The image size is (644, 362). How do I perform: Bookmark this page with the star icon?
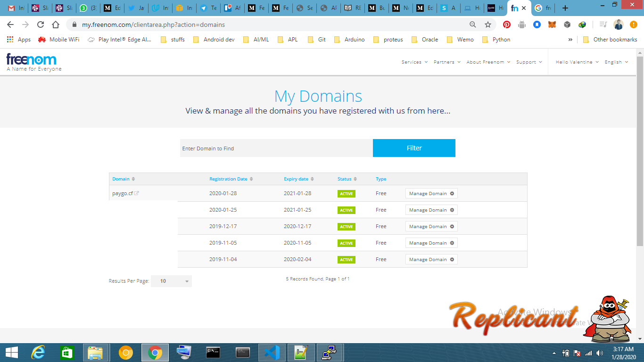(488, 25)
